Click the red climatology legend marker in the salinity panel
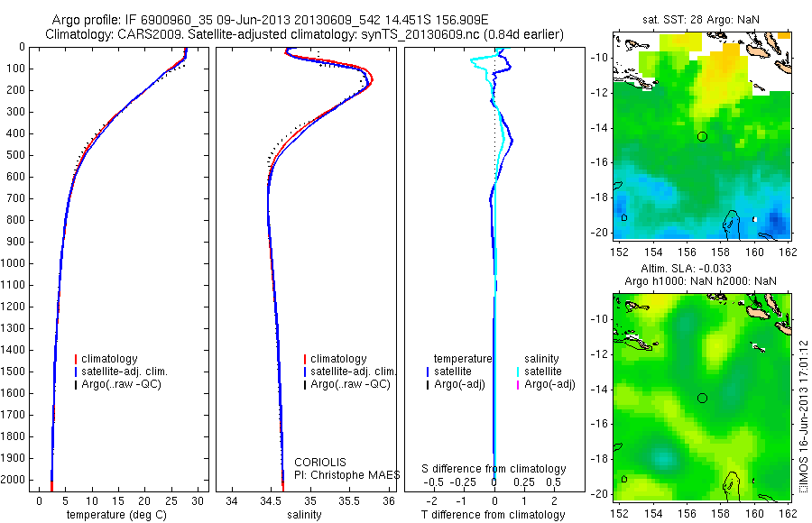This screenshot has height=523, width=812. (x=305, y=359)
